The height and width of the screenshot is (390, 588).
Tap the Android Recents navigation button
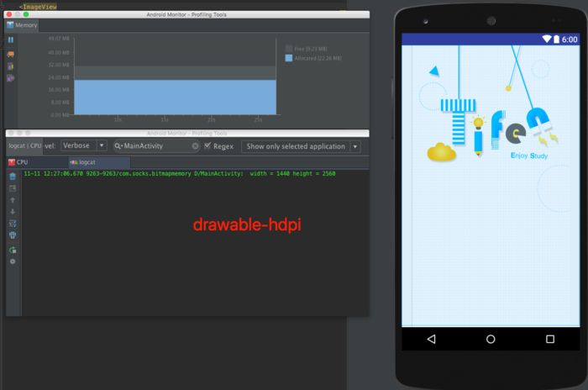[550, 339]
